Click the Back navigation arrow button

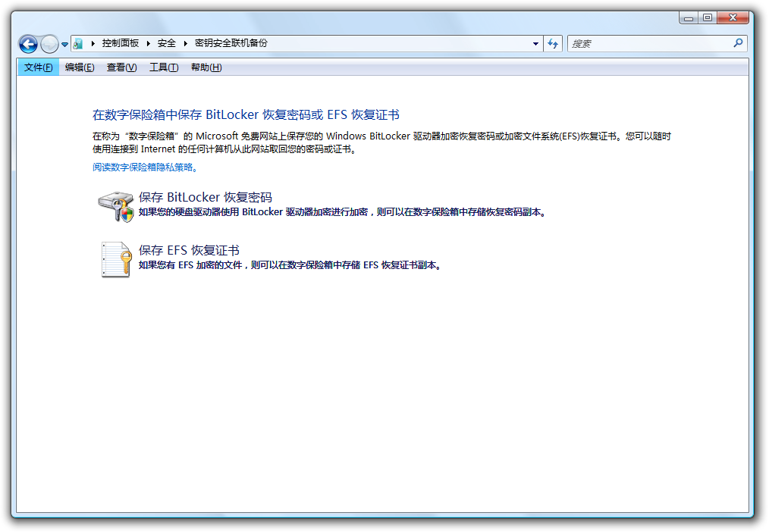(29, 44)
